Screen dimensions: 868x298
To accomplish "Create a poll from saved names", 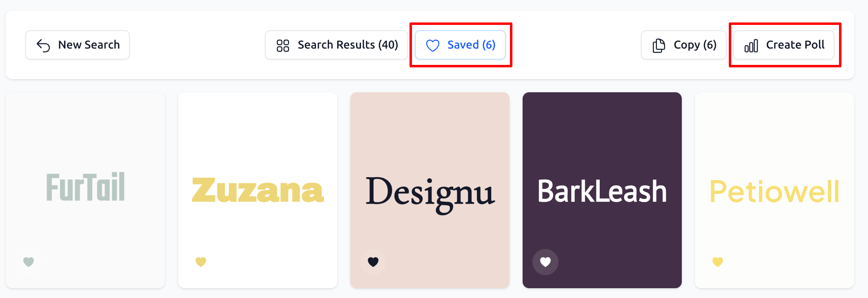I will [784, 45].
